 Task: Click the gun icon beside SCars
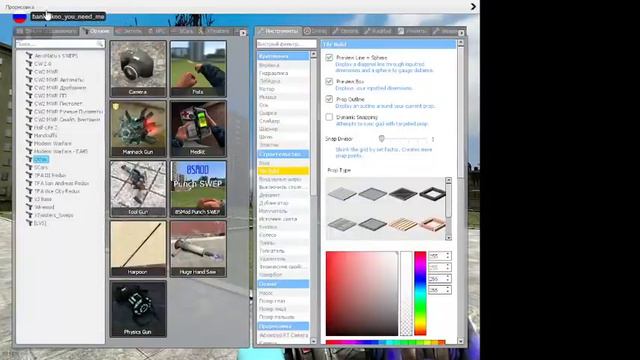coord(29,167)
